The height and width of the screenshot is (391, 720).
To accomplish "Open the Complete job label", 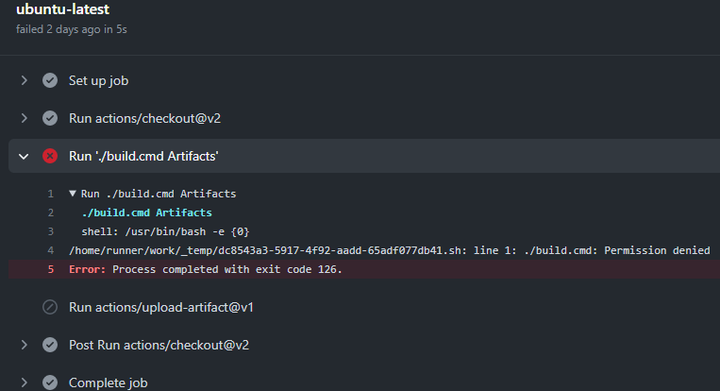I will (108, 382).
